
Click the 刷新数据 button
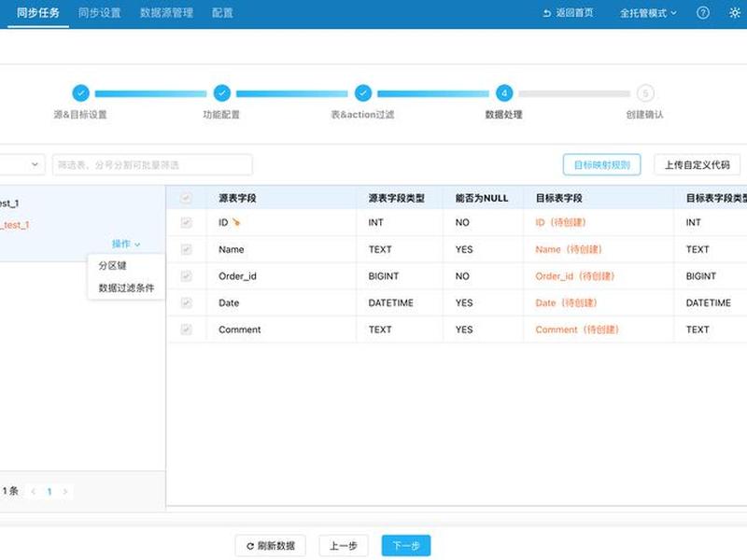point(271,546)
